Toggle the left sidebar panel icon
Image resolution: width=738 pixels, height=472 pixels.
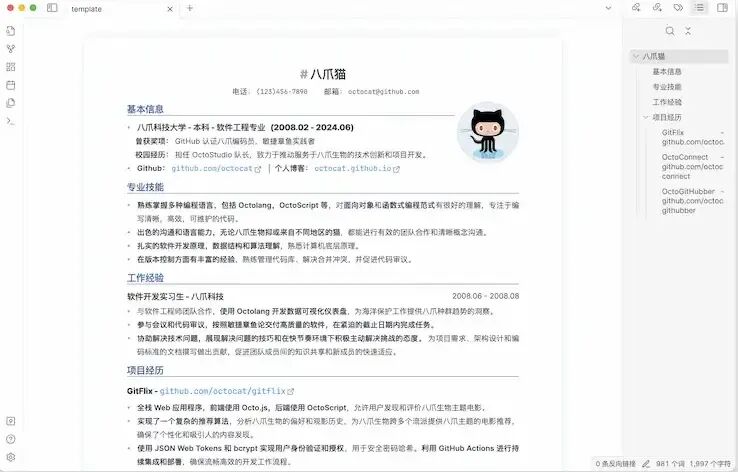[x=52, y=8]
